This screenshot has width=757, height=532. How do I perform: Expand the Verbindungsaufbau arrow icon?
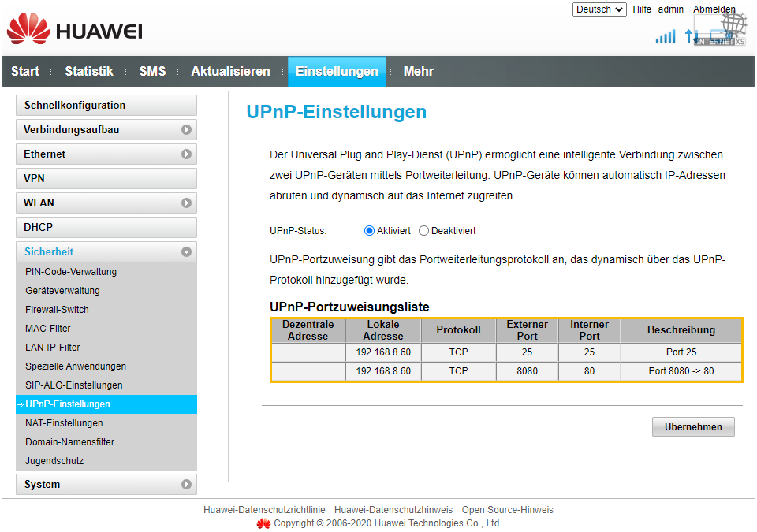click(186, 130)
